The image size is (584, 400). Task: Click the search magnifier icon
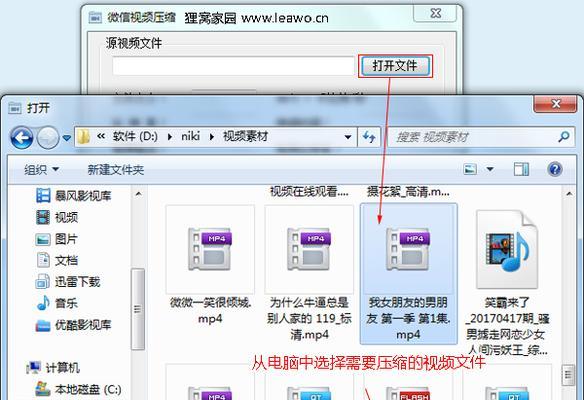[564, 137]
